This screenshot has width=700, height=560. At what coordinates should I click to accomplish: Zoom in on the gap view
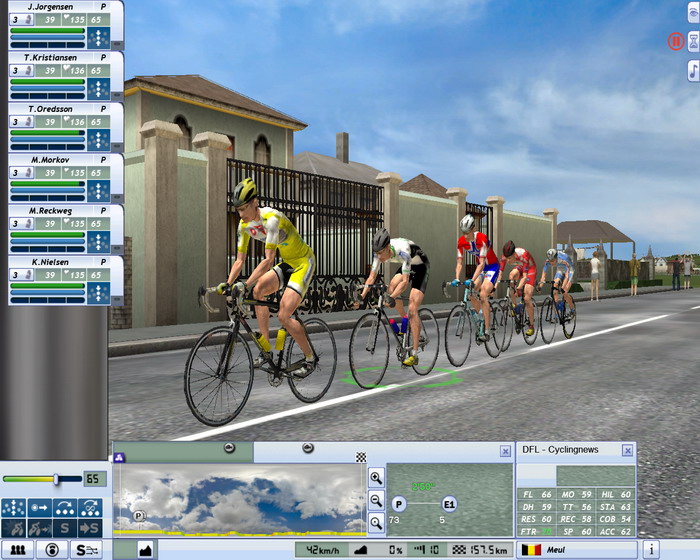376,478
